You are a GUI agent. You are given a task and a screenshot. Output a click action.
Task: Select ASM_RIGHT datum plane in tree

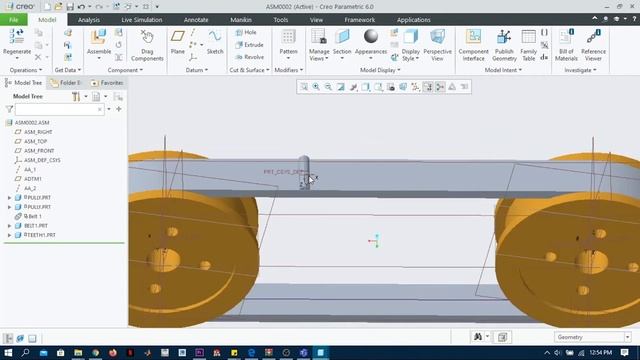pos(38,132)
